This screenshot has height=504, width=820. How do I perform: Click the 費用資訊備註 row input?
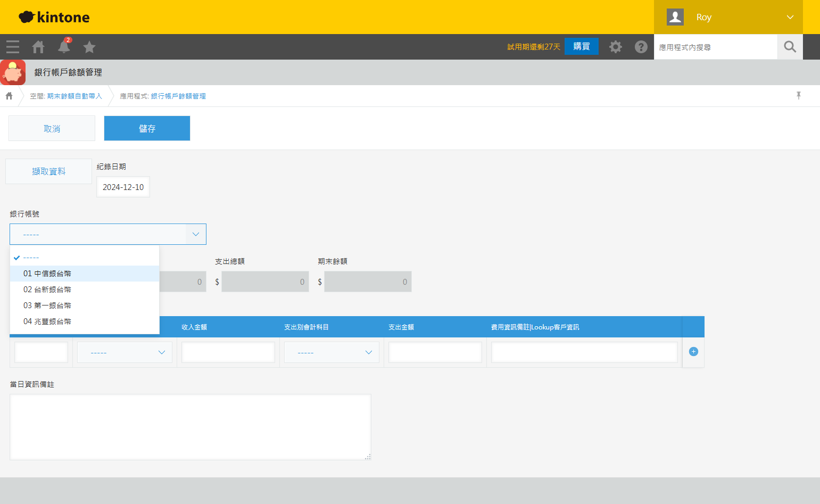pos(584,352)
